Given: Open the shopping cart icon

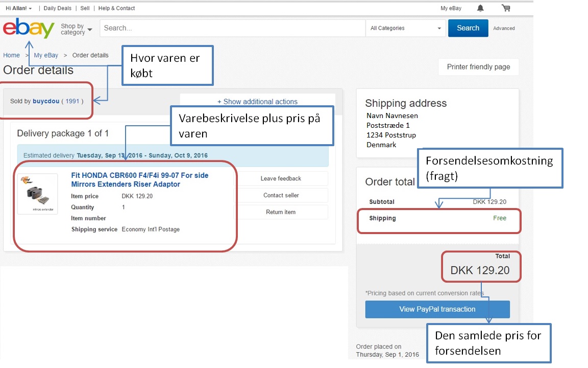Looking at the screenshot, I should point(506,8).
